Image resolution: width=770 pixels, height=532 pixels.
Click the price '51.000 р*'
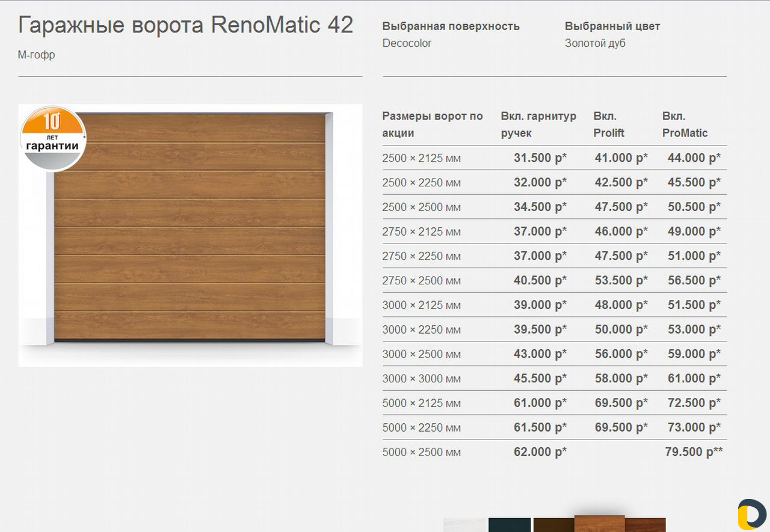[694, 256]
